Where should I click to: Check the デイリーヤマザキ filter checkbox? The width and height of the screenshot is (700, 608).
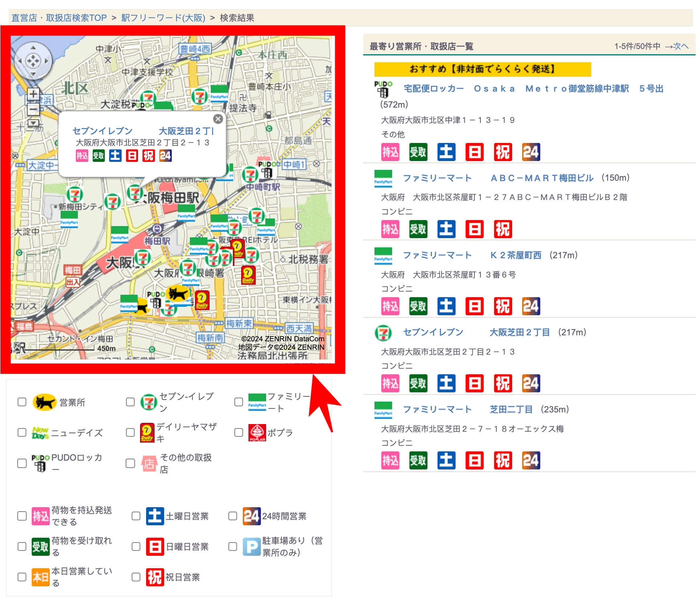pyautogui.click(x=130, y=433)
